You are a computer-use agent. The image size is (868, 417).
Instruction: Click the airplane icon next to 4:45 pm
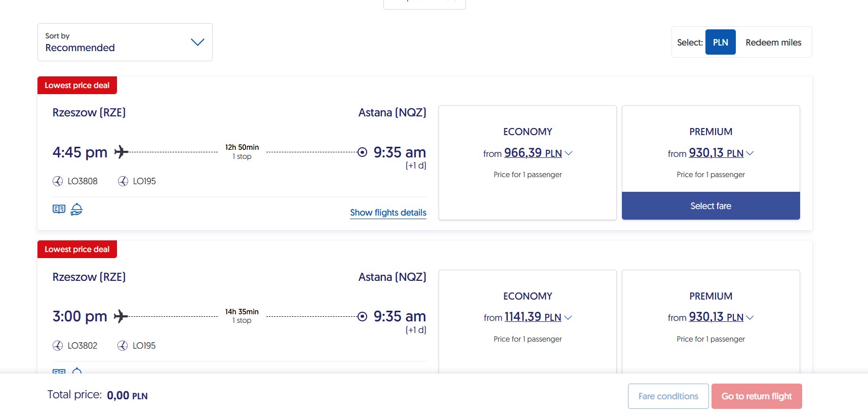point(121,152)
